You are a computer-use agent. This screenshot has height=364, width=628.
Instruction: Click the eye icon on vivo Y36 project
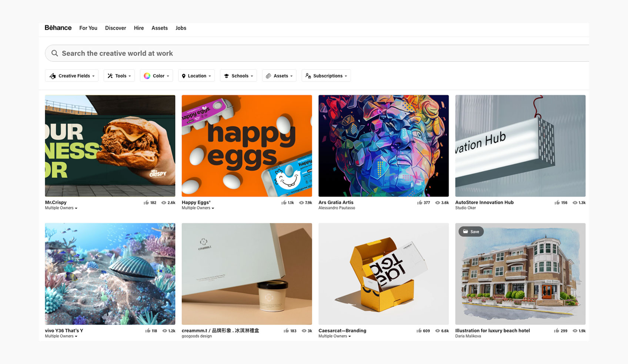164,331
